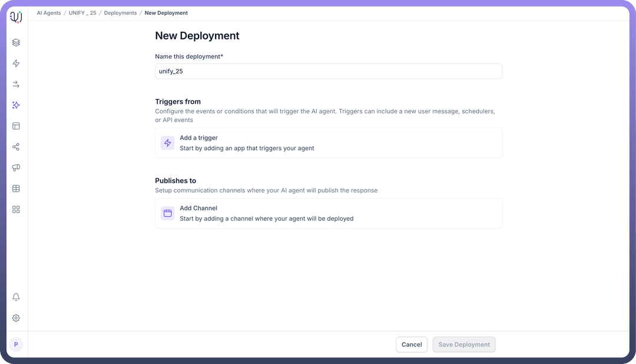Click the deployment name input field
The width and height of the screenshot is (636, 364).
pos(328,71)
